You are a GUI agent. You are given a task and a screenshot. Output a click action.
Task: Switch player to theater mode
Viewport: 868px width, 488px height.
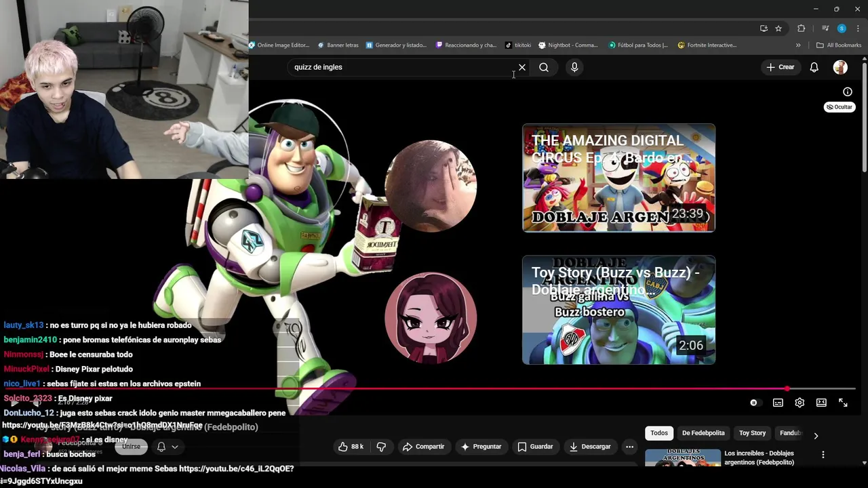[x=821, y=403]
